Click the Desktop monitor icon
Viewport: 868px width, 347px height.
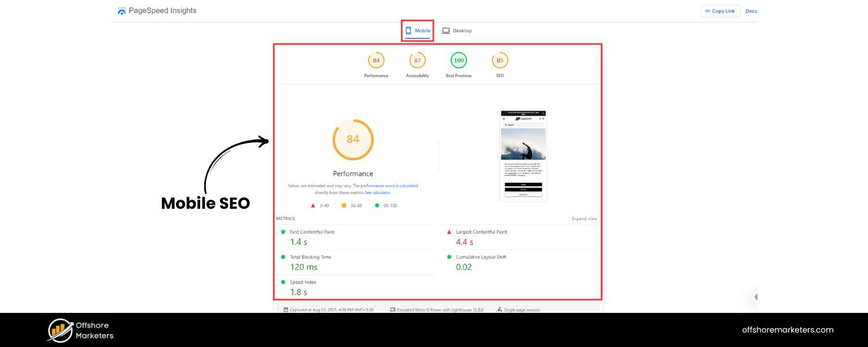(x=446, y=30)
